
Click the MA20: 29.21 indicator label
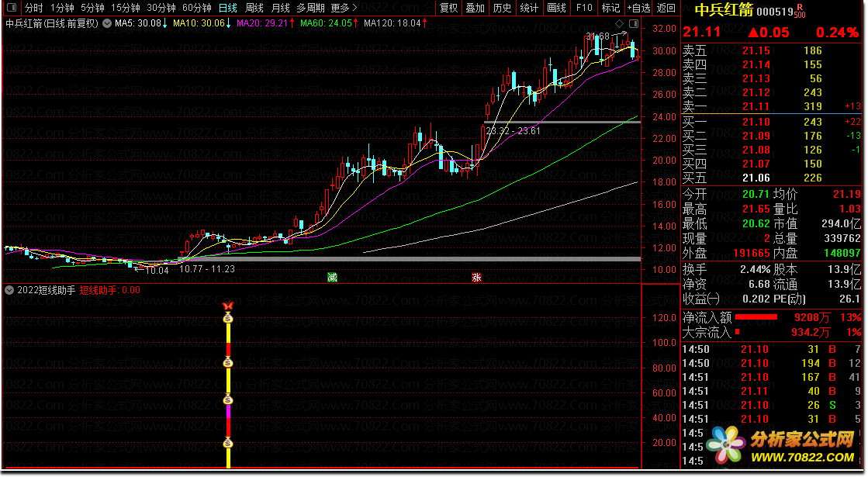pos(265,23)
